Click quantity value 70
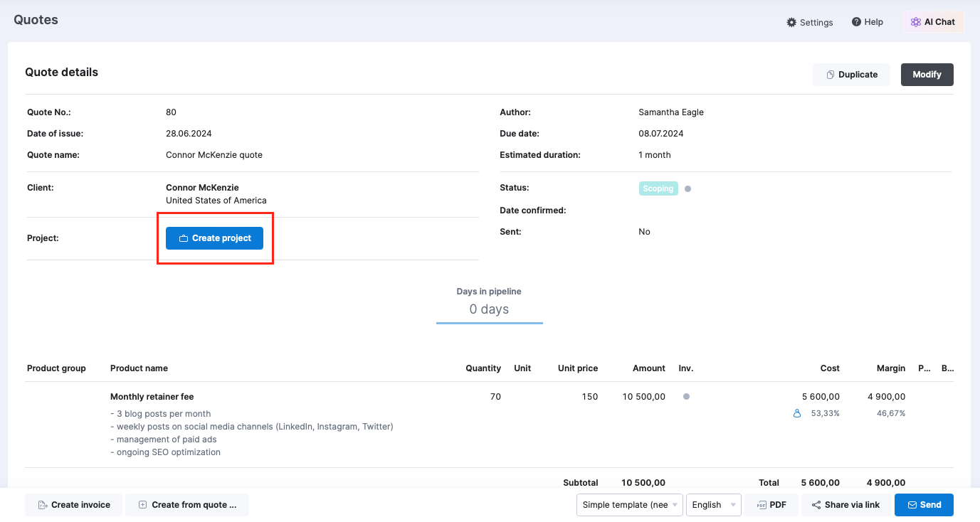 tap(495, 397)
